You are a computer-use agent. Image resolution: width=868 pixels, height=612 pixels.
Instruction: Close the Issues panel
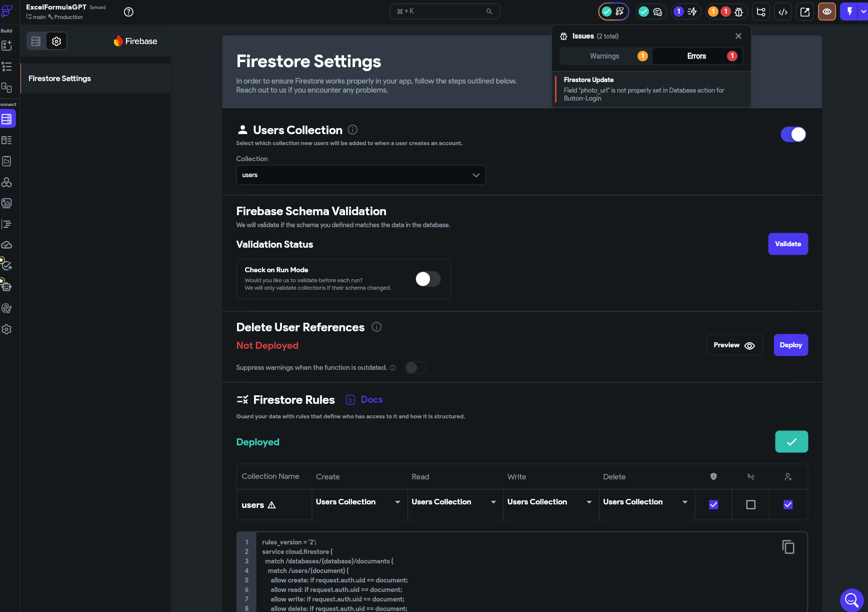(x=738, y=36)
